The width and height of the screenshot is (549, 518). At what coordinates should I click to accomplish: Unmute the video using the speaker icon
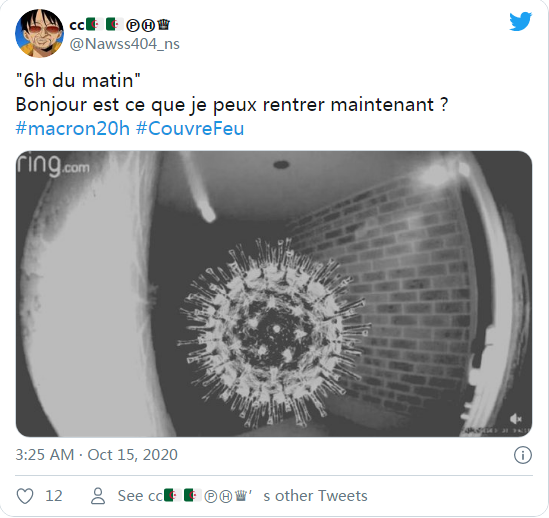515,419
